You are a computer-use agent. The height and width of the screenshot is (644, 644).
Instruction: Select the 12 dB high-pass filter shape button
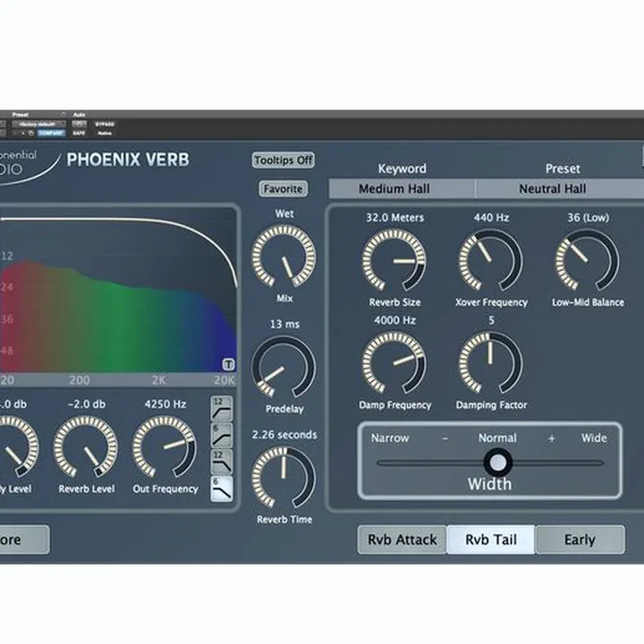(x=222, y=409)
